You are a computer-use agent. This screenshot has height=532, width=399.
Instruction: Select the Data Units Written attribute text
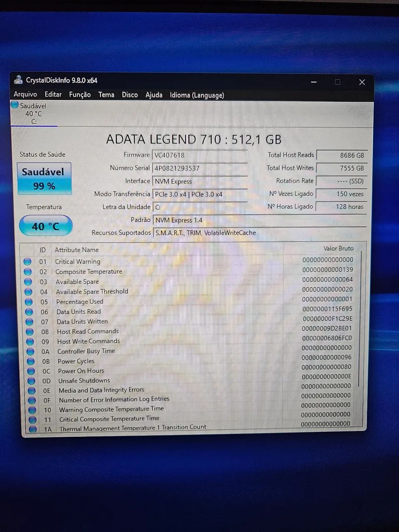(82, 321)
